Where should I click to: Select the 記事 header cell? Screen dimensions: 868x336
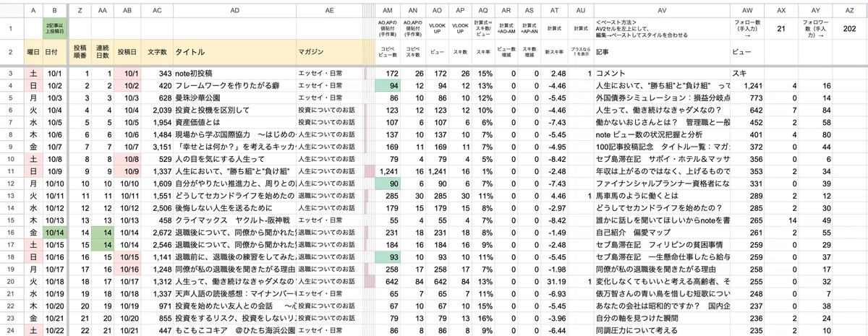662,53
